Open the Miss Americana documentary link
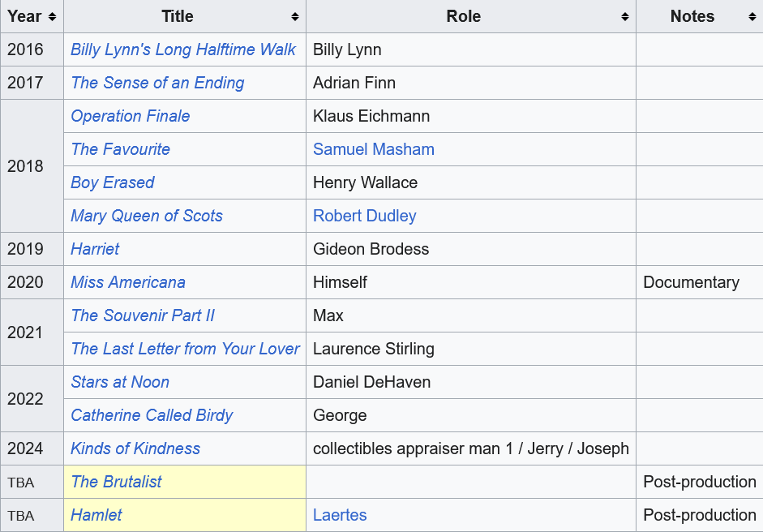The image size is (763, 532). pos(128,282)
